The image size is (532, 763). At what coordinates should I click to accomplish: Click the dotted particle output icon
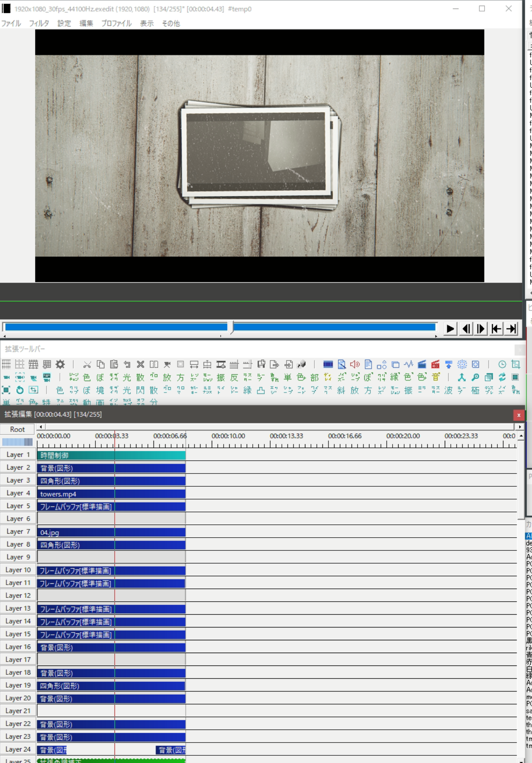(x=462, y=364)
